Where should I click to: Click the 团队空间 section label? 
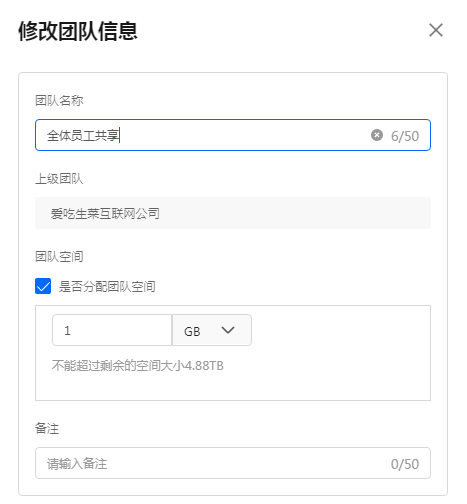tap(59, 257)
